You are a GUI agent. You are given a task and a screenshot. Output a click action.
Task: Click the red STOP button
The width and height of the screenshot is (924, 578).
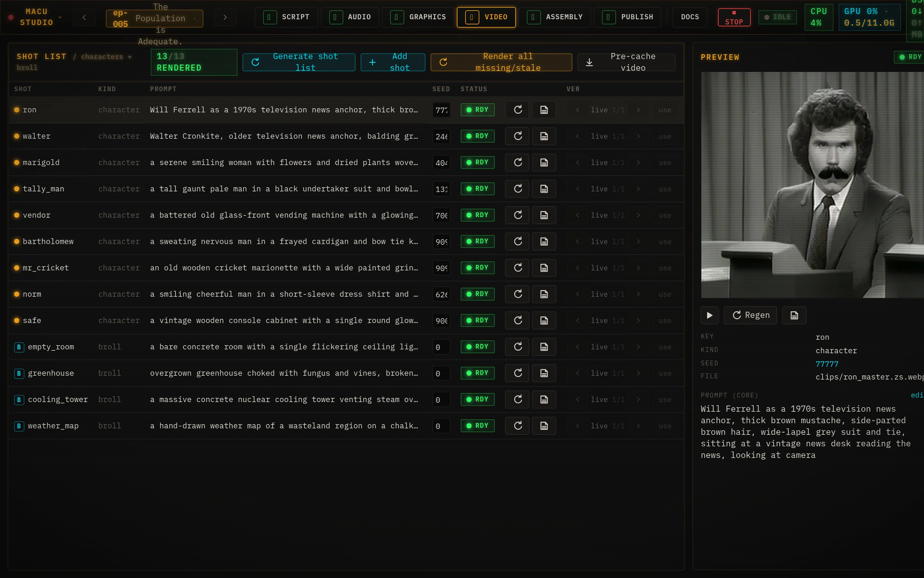coord(734,17)
